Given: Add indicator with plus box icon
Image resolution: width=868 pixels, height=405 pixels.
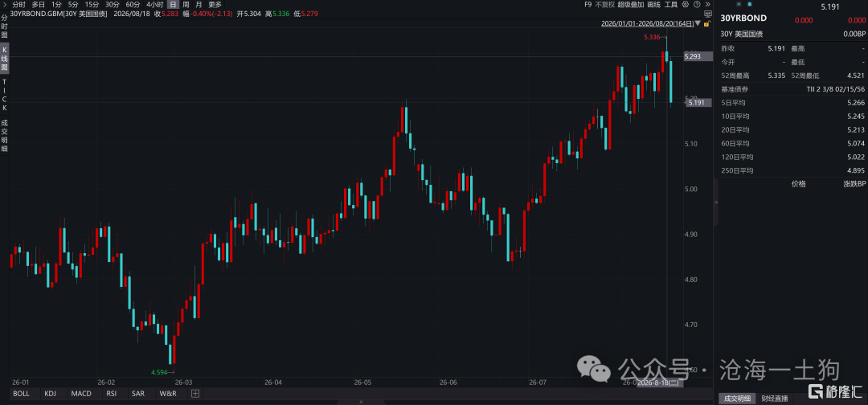Looking at the screenshot, I should pos(194,394).
